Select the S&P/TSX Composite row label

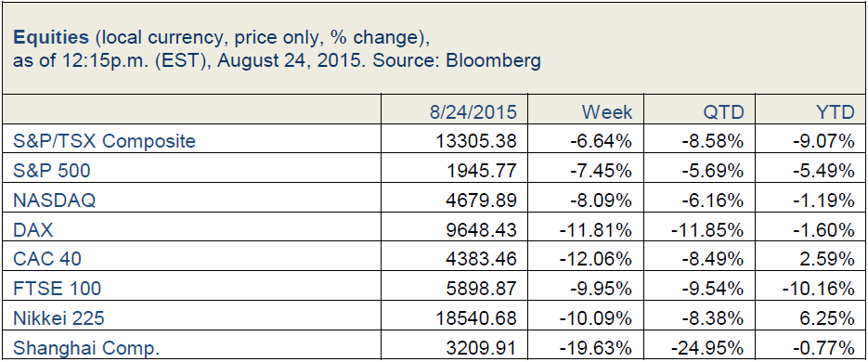click(104, 140)
